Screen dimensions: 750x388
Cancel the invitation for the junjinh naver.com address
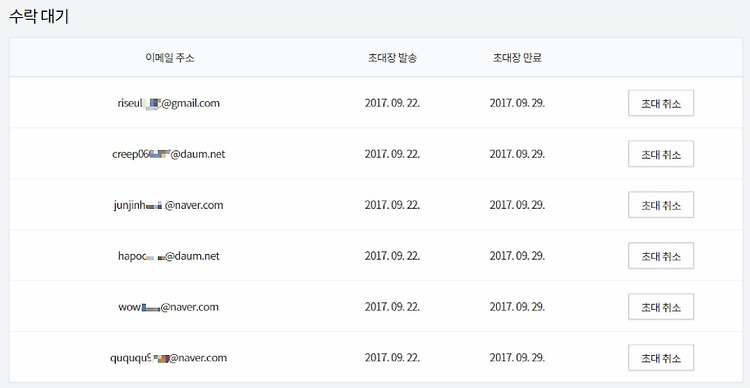click(661, 205)
